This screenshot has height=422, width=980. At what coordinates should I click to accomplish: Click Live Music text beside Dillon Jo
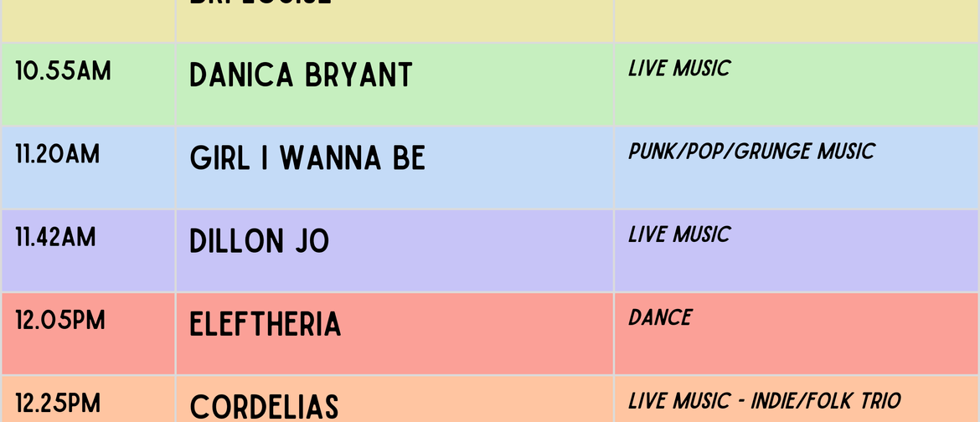[x=678, y=234]
